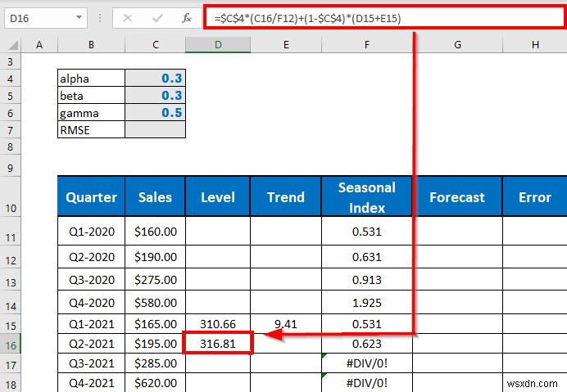567x392 pixels.
Task: Select the Q3-2020 cell
Action: point(91,280)
